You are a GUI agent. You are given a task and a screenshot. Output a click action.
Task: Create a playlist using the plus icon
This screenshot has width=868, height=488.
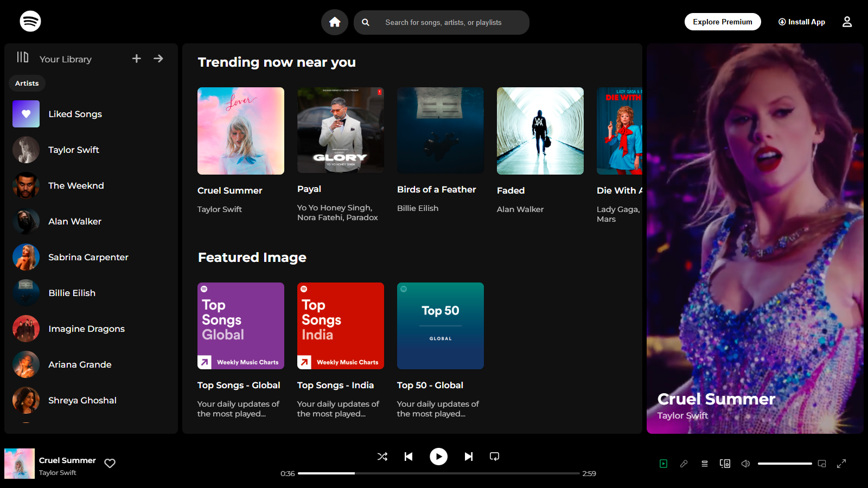(x=137, y=59)
